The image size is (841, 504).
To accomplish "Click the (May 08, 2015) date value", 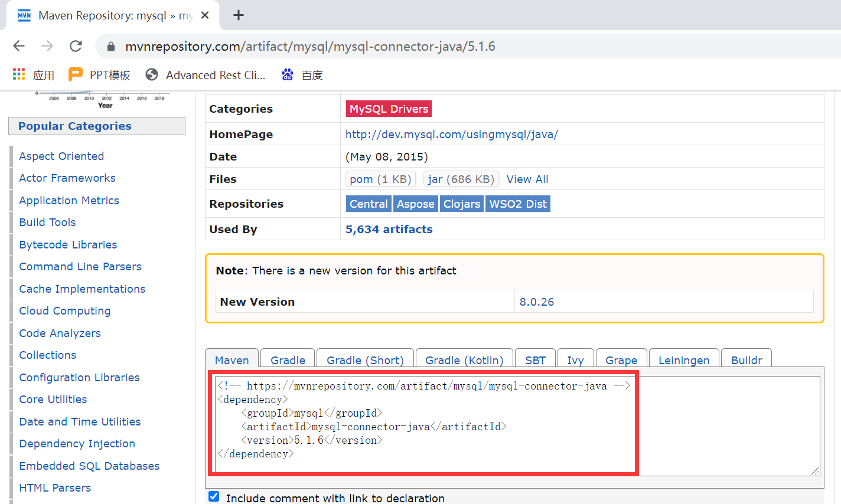I will pyautogui.click(x=387, y=156).
